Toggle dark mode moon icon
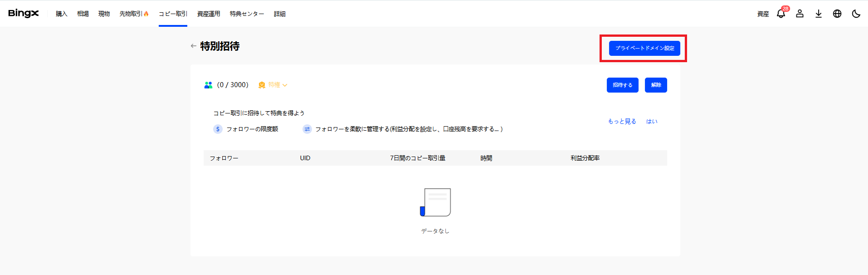 click(856, 14)
